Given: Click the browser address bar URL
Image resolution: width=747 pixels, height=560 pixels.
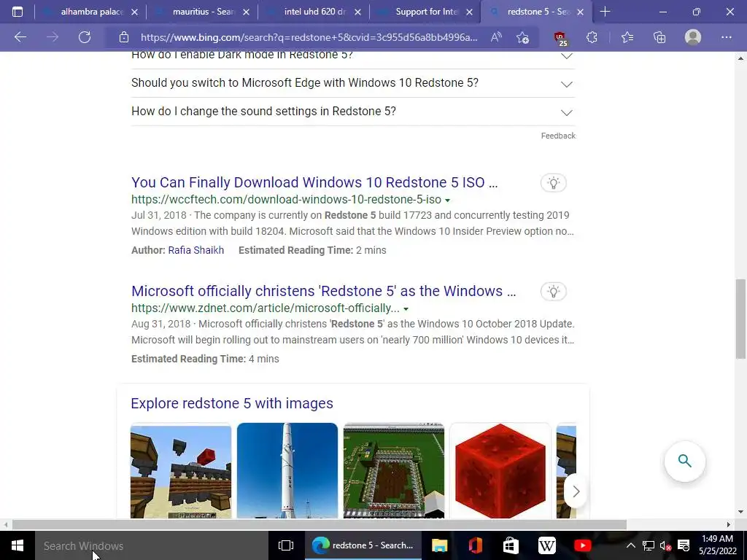Looking at the screenshot, I should [309, 37].
